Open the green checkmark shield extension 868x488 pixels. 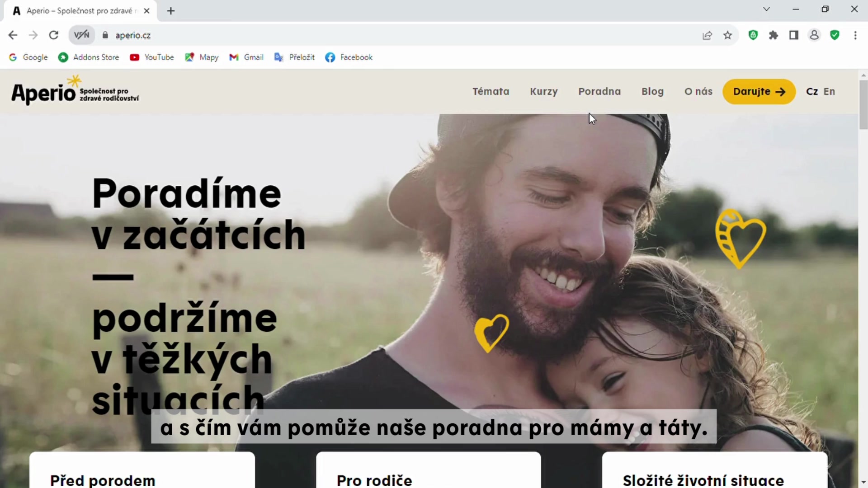coord(835,35)
